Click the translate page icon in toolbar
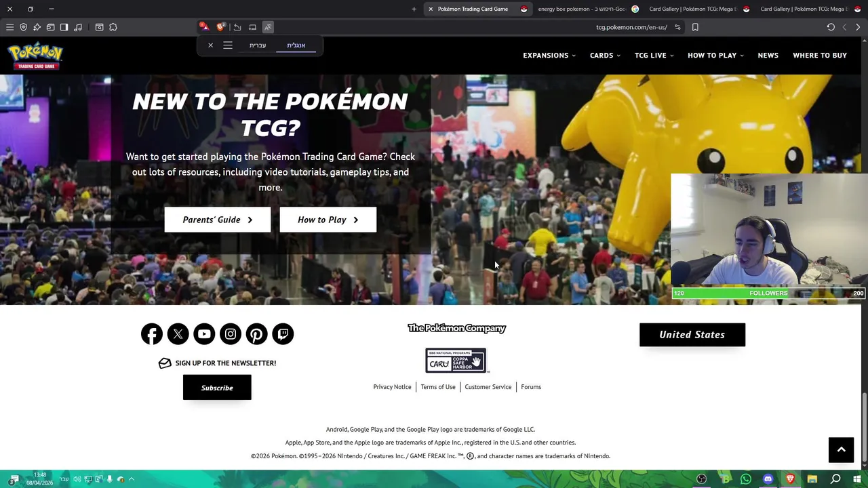This screenshot has width=868, height=488. click(x=268, y=27)
